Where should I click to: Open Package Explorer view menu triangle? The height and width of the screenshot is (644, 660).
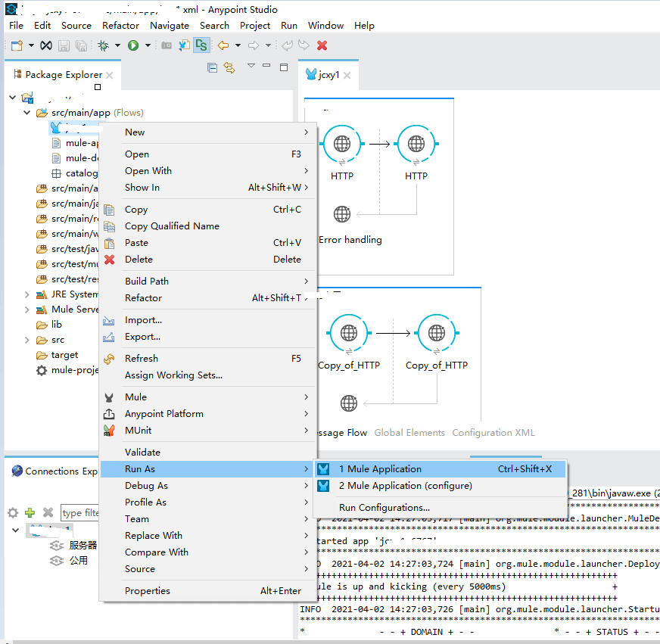(251, 67)
